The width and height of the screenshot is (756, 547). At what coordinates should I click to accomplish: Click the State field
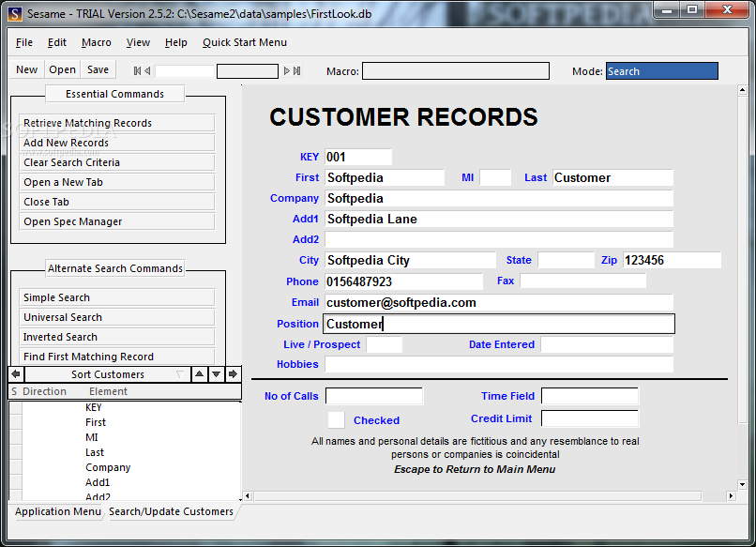[x=566, y=260]
